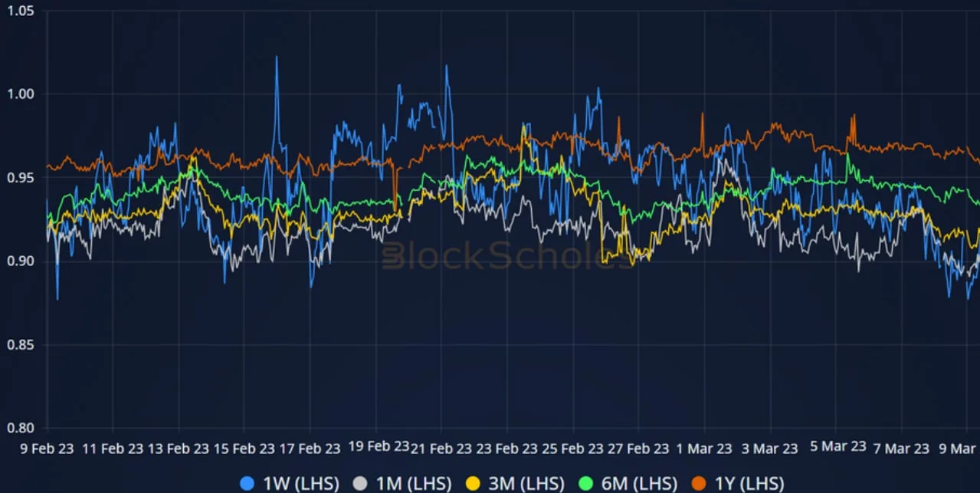Click the yellow 3M legend dot
980x493 pixels.
(x=473, y=484)
